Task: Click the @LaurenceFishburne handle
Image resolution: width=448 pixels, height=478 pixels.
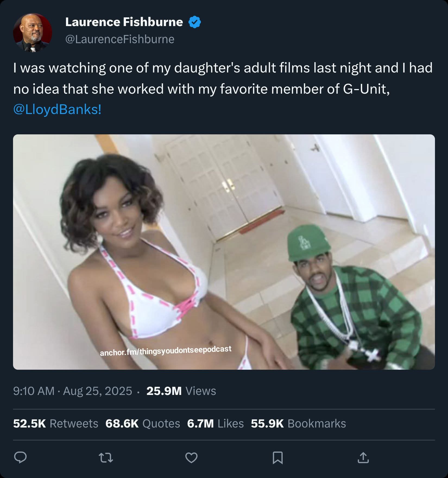Action: coord(120,39)
